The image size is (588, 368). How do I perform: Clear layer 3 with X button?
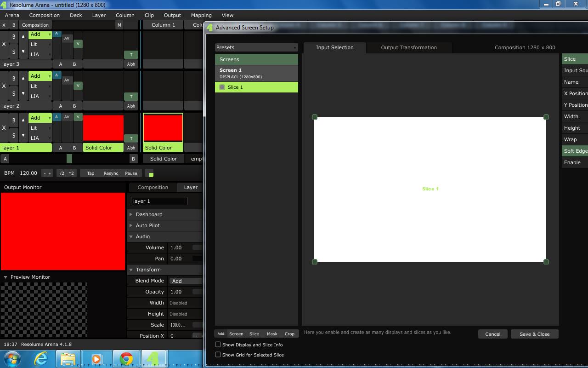point(4,44)
